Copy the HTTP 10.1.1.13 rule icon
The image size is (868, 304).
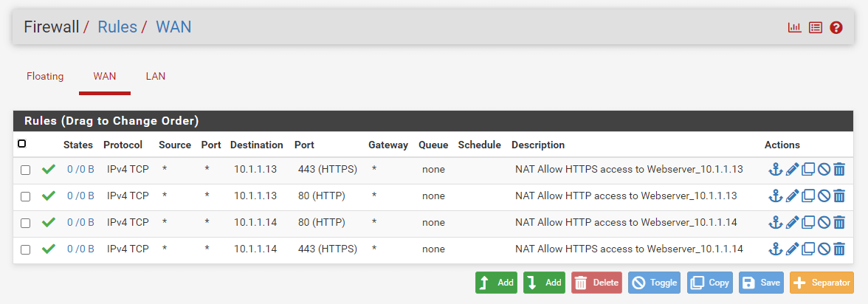(808, 196)
